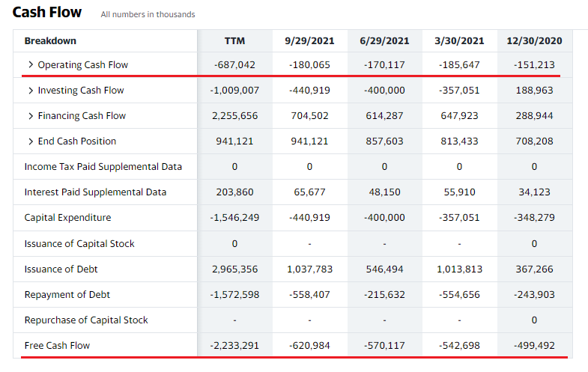588x372 pixels.
Task: Click the 9/29/2021 column header
Action: coord(309,41)
